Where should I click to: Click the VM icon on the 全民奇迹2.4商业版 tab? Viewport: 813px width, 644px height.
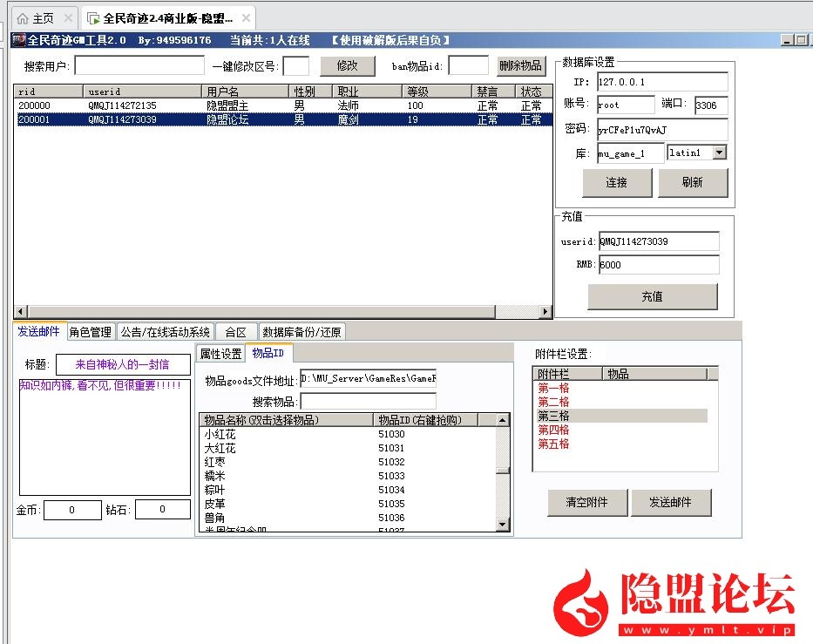(x=93, y=18)
